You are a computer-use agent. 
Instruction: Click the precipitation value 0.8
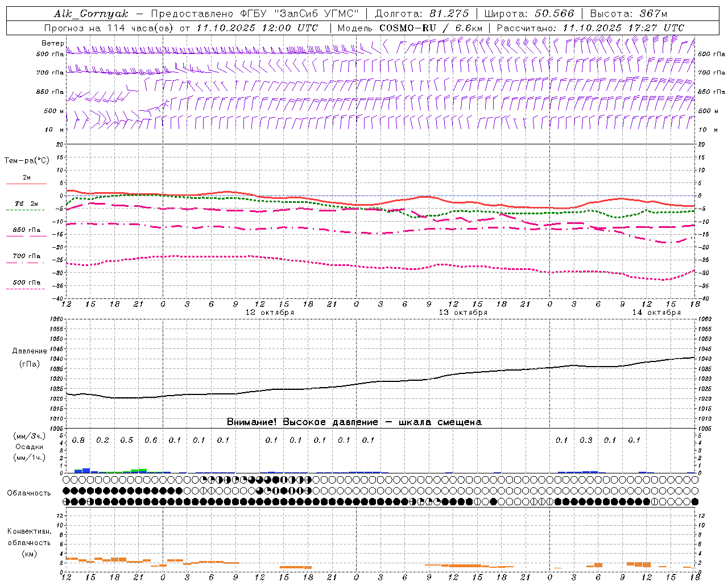pyautogui.click(x=78, y=440)
